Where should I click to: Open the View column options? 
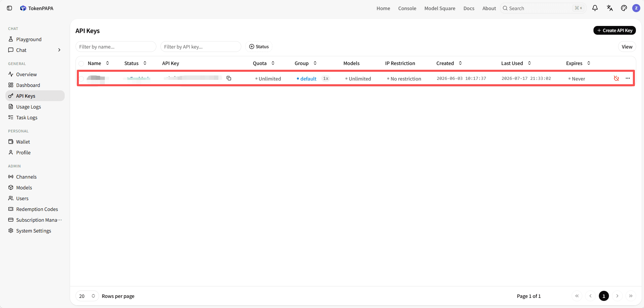tap(627, 47)
